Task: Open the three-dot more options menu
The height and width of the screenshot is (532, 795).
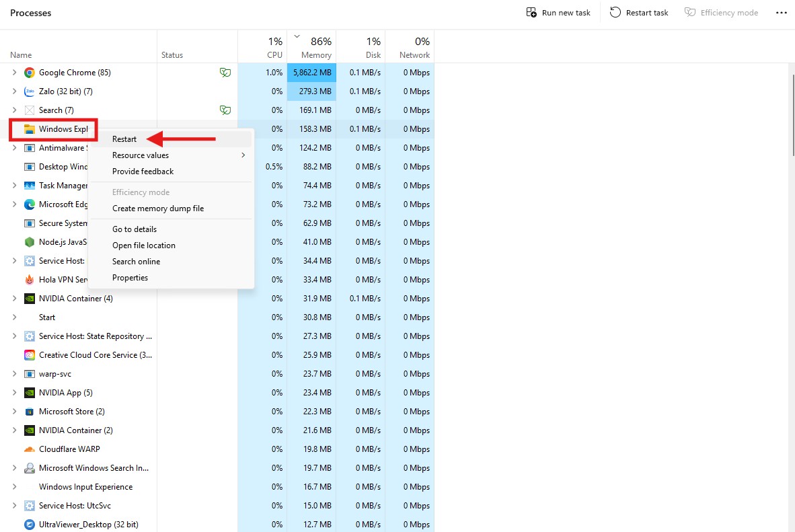Action: pos(781,13)
